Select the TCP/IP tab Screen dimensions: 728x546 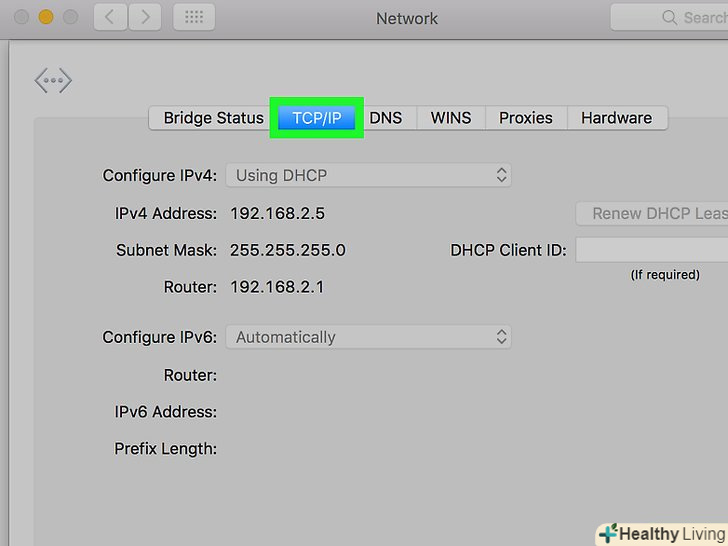[x=316, y=118]
